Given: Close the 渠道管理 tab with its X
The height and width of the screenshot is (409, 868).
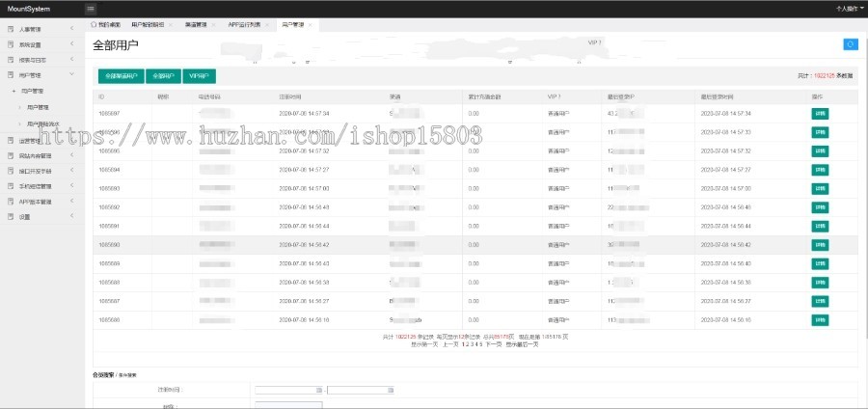Looking at the screenshot, I should [x=214, y=25].
